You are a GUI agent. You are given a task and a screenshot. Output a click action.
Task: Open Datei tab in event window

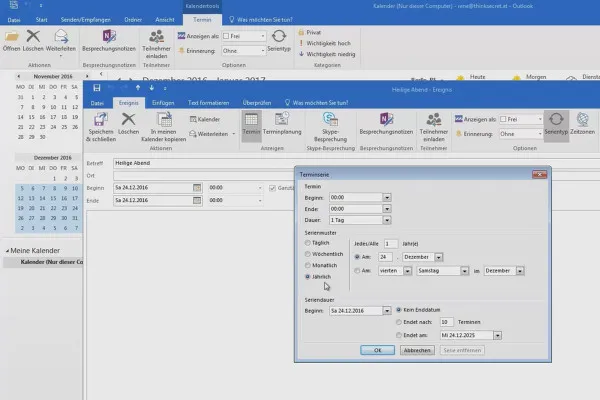(x=97, y=103)
